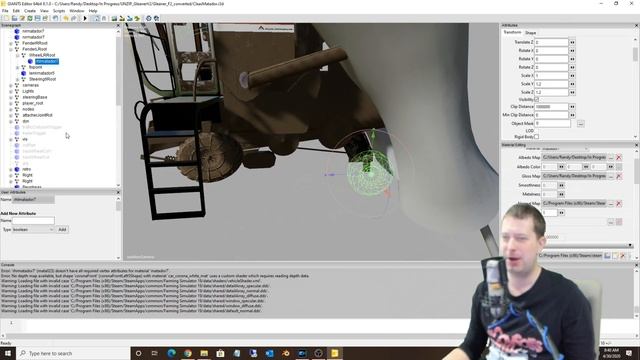
Task: Open File Explorer from the taskbar
Action: click(x=204, y=353)
